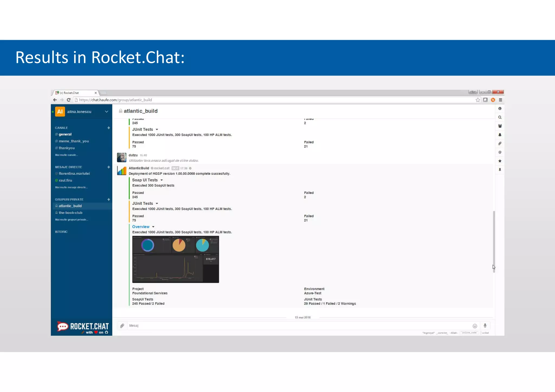This screenshot has height=392, width=555.
Task: Create new private group plus
Action: coord(109,199)
